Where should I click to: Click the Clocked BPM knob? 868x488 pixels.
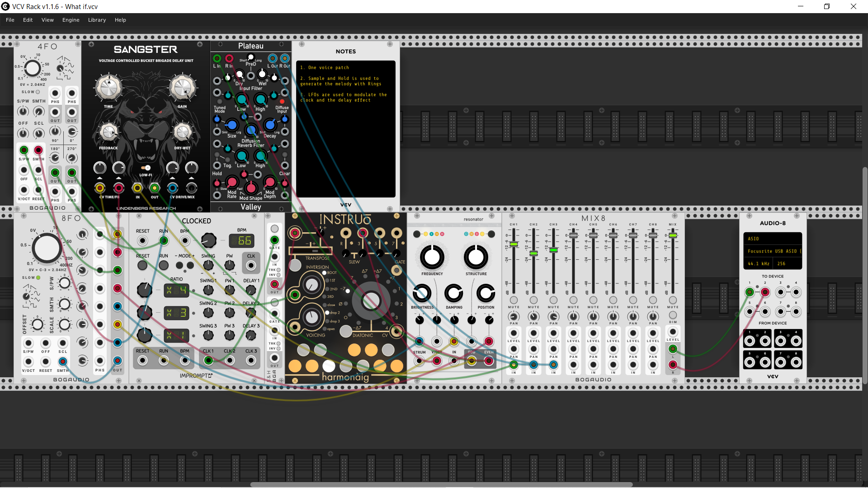[x=208, y=240]
